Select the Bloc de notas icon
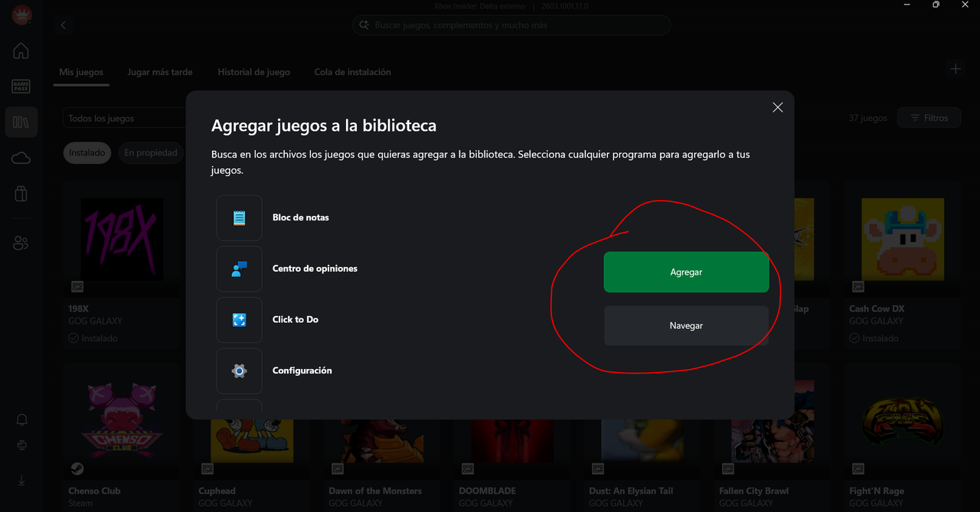Viewport: 980px width, 512px height. pos(239,217)
